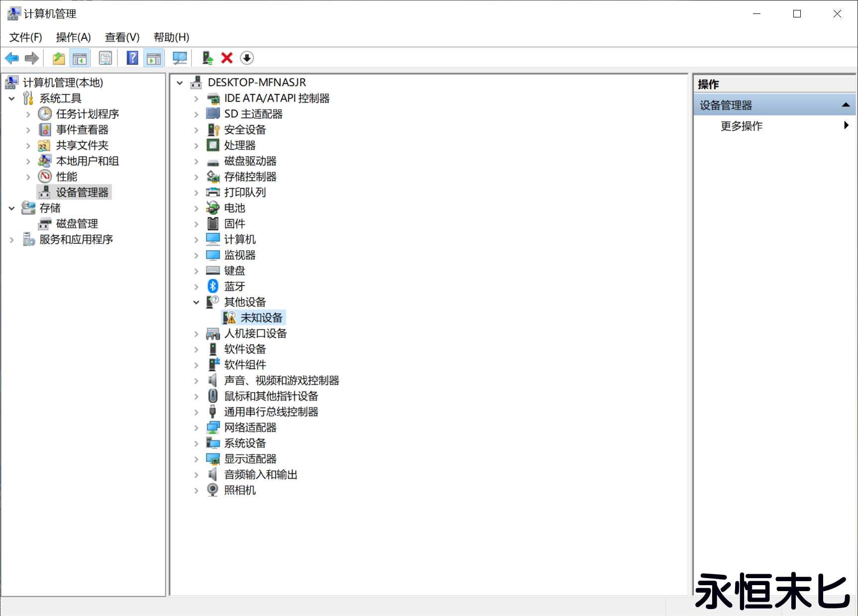
Task: Collapse the 设备管理器 section in the 操作 pane
Action: point(846,104)
